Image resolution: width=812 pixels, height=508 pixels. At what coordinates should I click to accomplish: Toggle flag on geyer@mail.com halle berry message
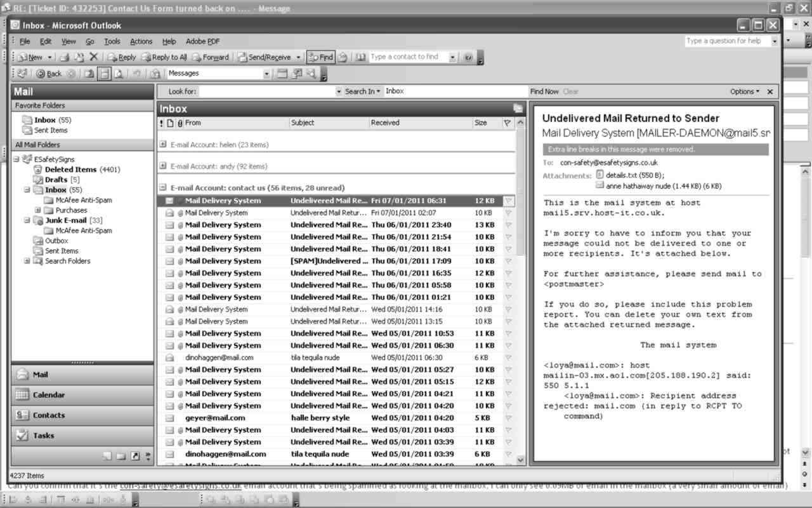[507, 418]
